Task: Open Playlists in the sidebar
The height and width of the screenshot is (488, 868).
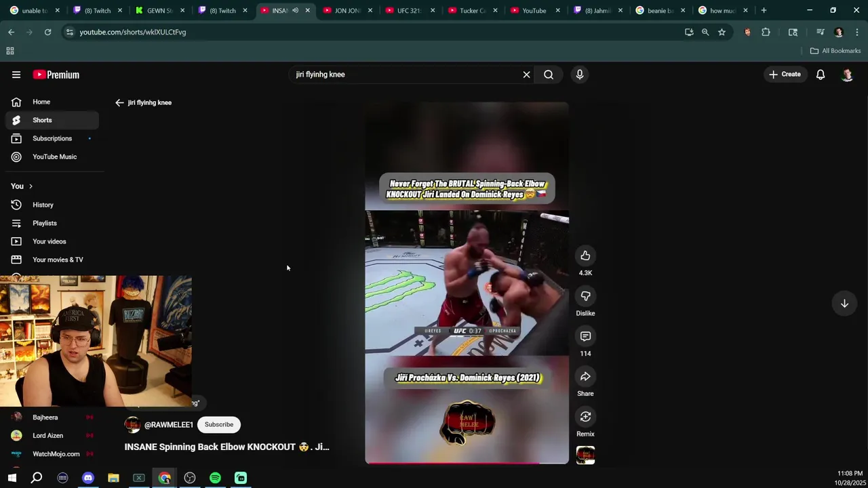Action: pos(52,223)
